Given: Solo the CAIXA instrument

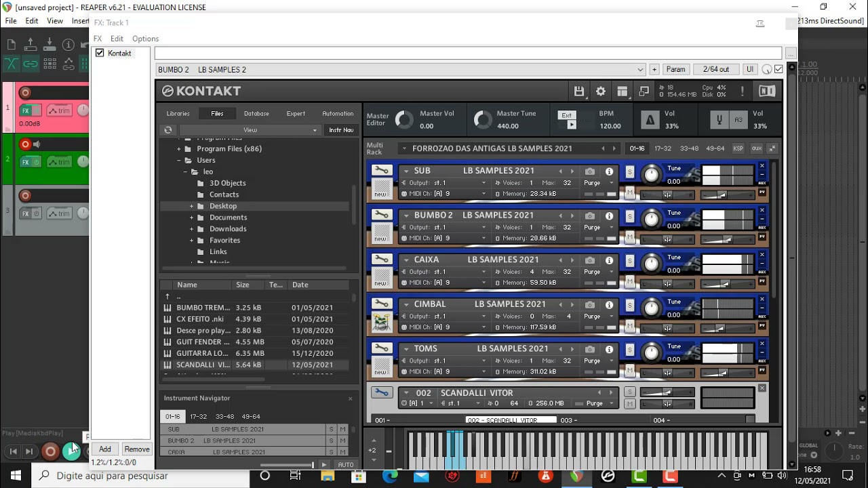Looking at the screenshot, I should 630,261.
